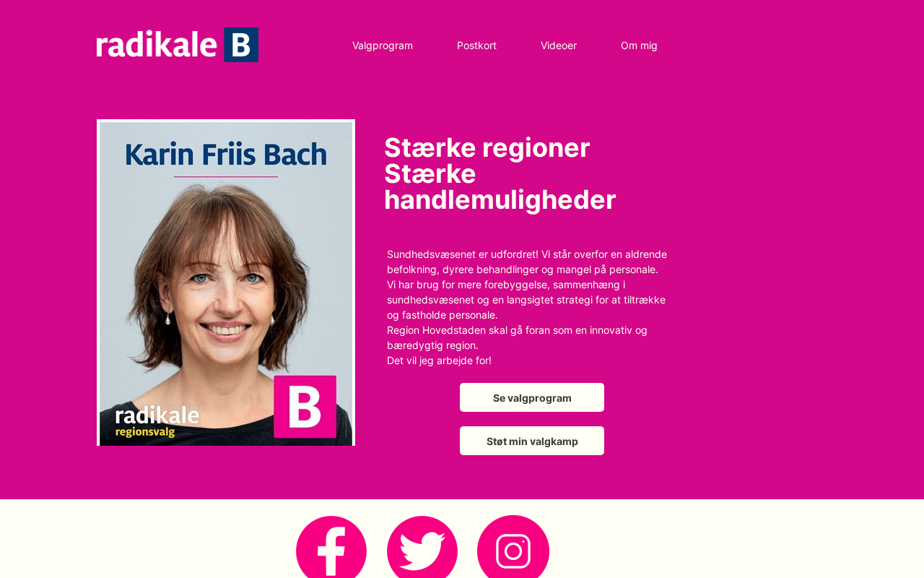Click the Karin Friis Bach name on poster
The height and width of the screenshot is (578, 924).
tap(226, 154)
